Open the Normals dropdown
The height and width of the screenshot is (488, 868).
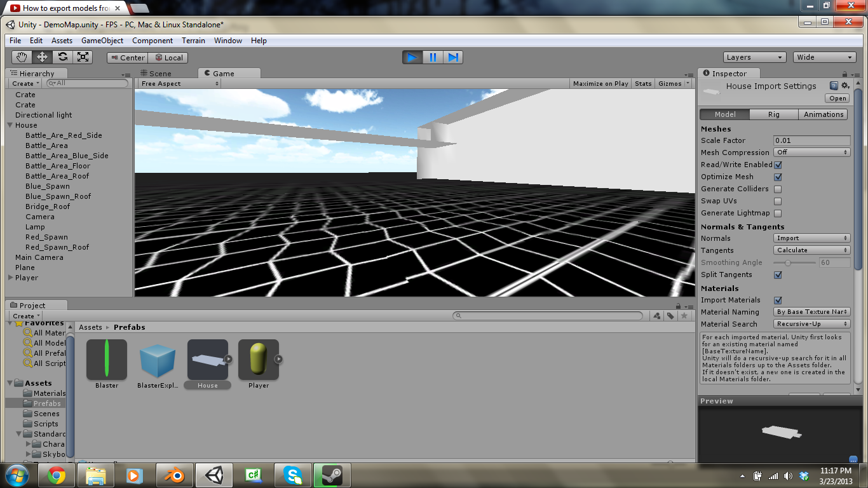click(811, 238)
